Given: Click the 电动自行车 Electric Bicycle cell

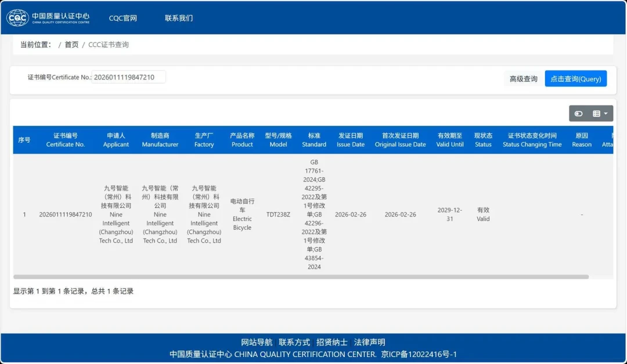Looking at the screenshot, I should 242,214.
